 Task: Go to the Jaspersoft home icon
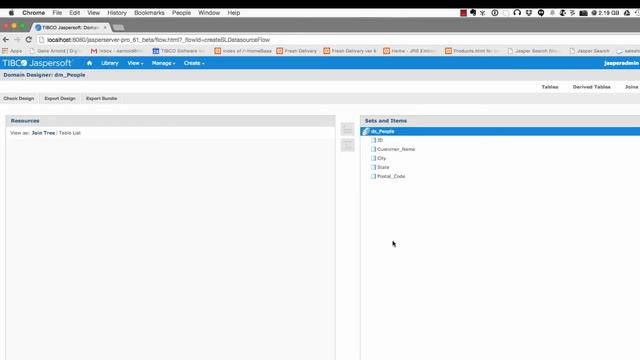click(89, 63)
